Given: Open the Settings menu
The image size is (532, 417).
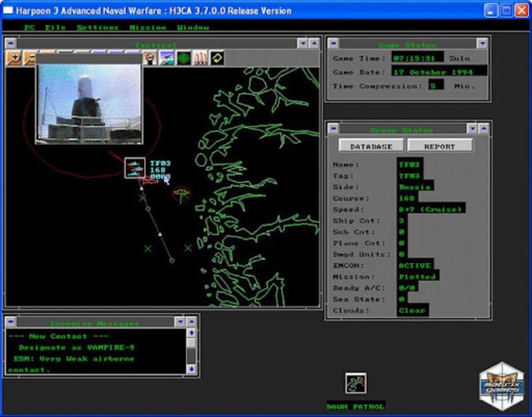Looking at the screenshot, I should click(97, 27).
